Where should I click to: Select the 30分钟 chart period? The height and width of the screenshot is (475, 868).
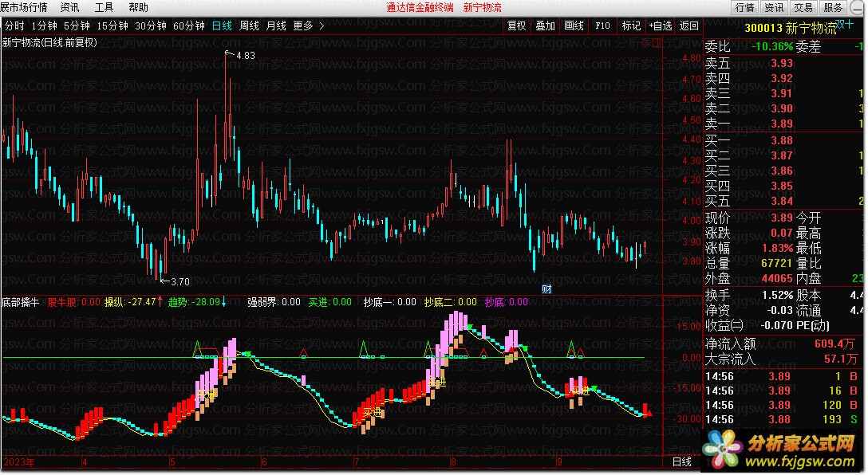[151, 26]
